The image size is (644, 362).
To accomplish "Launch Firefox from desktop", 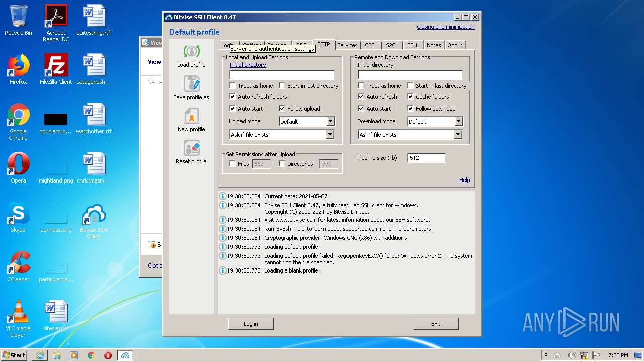I will [18, 69].
